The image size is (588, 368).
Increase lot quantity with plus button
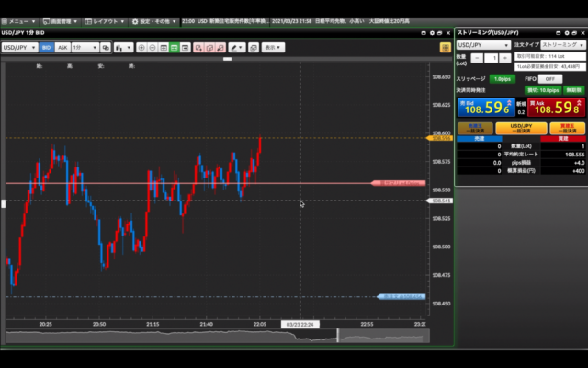point(505,58)
